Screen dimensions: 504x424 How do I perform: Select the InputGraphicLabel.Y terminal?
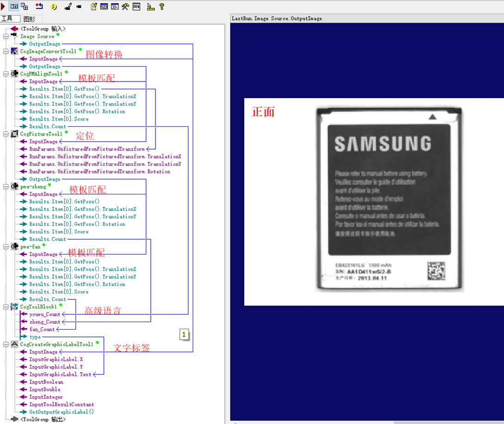pyautogui.click(x=56, y=367)
